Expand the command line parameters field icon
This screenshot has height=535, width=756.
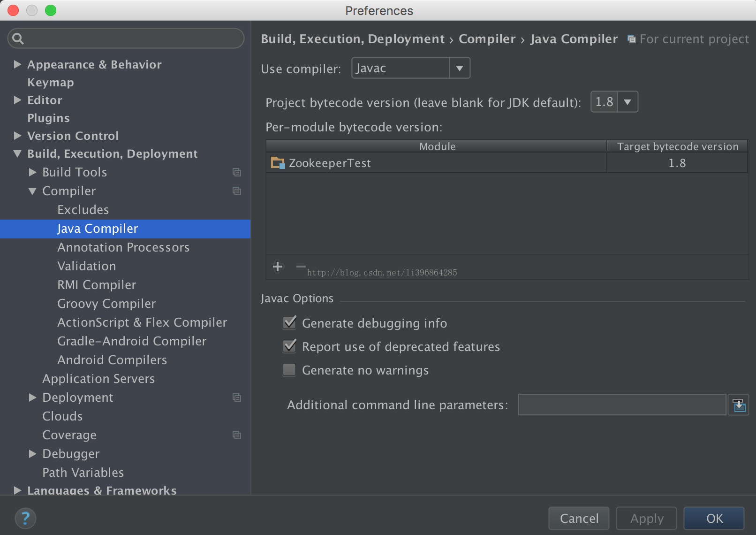click(x=739, y=405)
